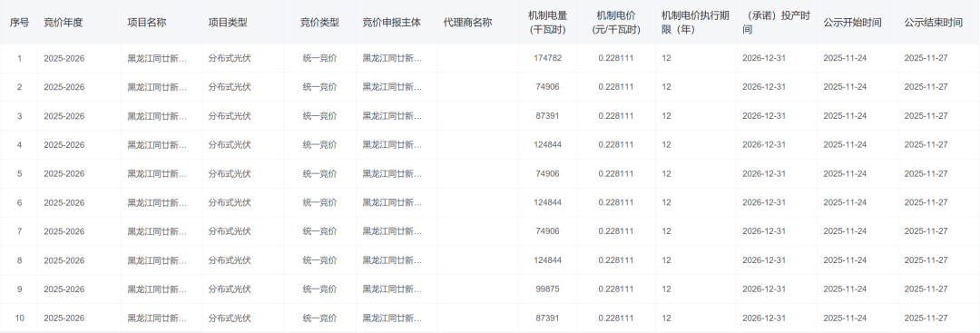
Task: Click the (承诺)投产时间 column header
Action: (x=776, y=23)
